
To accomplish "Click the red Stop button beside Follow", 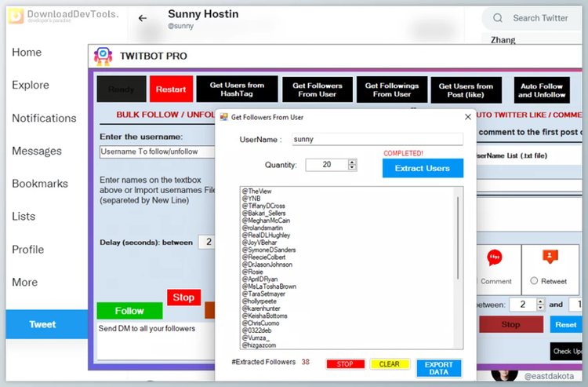I will click(183, 298).
